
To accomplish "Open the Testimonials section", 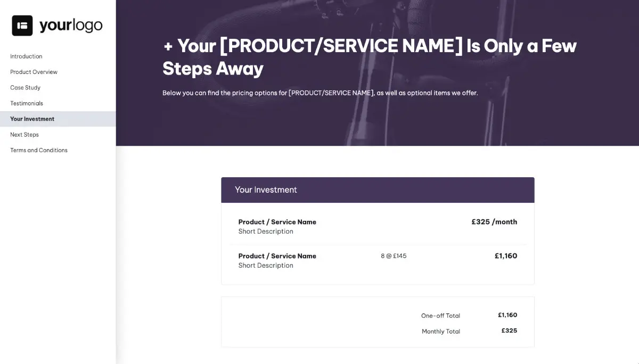I will click(27, 103).
